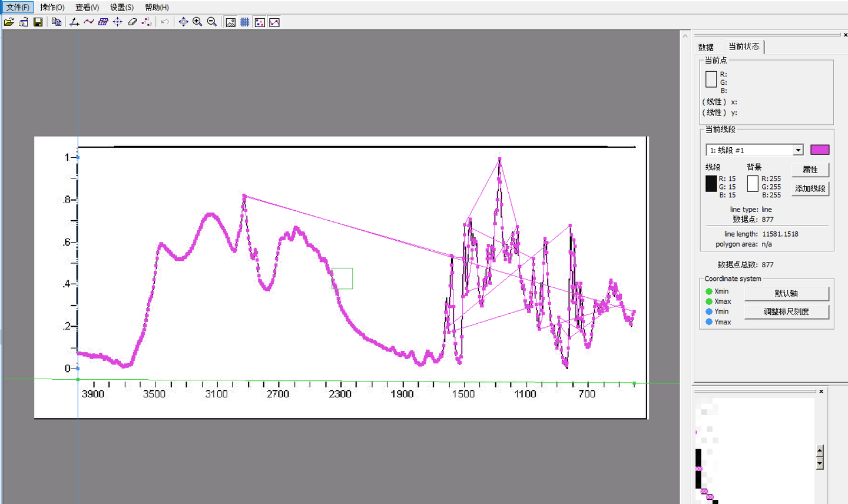Screen dimensions: 848x504
Task: Open the 操作(O) menu
Action: coord(52,7)
